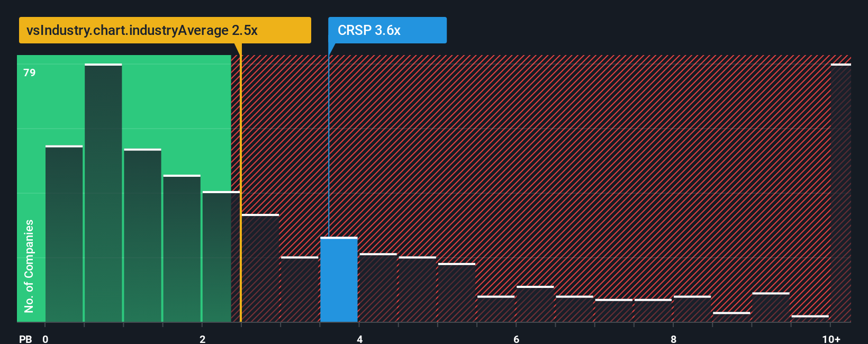Click the PB x-axis label
This screenshot has width=868, height=344.
point(25,339)
